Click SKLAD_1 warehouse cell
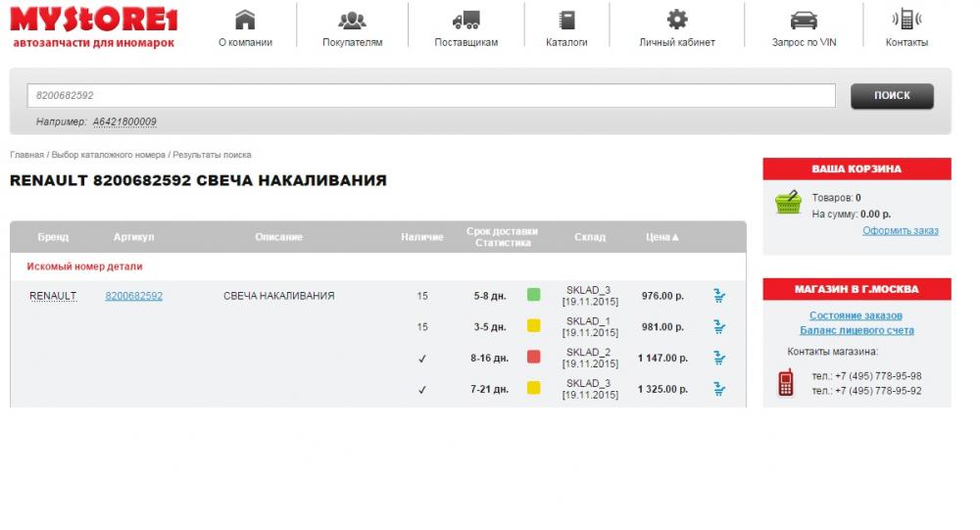This screenshot has width=980, height=530. 590,327
